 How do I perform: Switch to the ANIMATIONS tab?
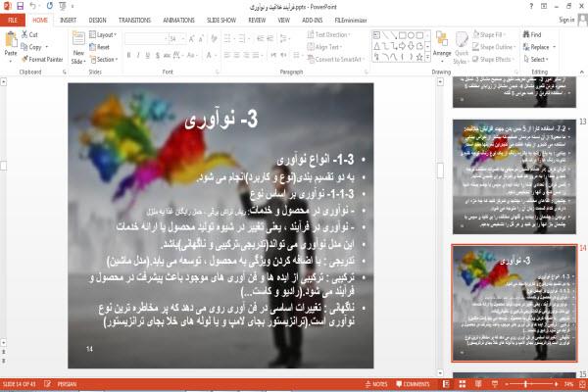point(178,20)
